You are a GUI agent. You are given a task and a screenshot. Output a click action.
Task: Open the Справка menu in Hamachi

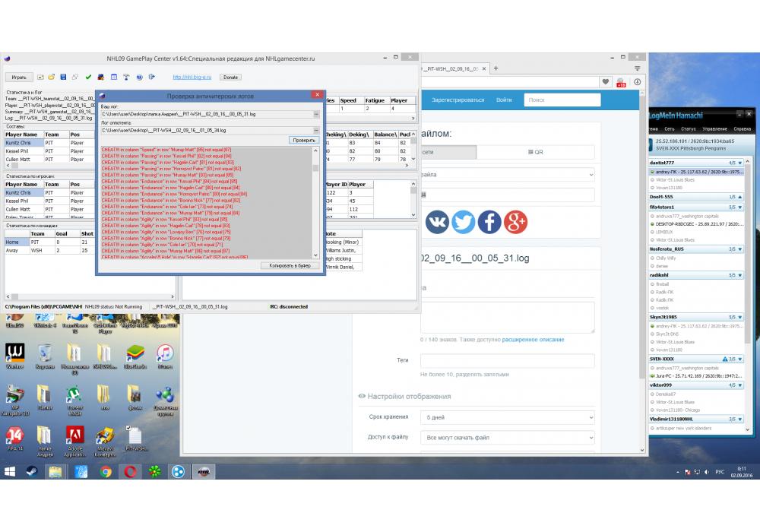tap(743, 128)
